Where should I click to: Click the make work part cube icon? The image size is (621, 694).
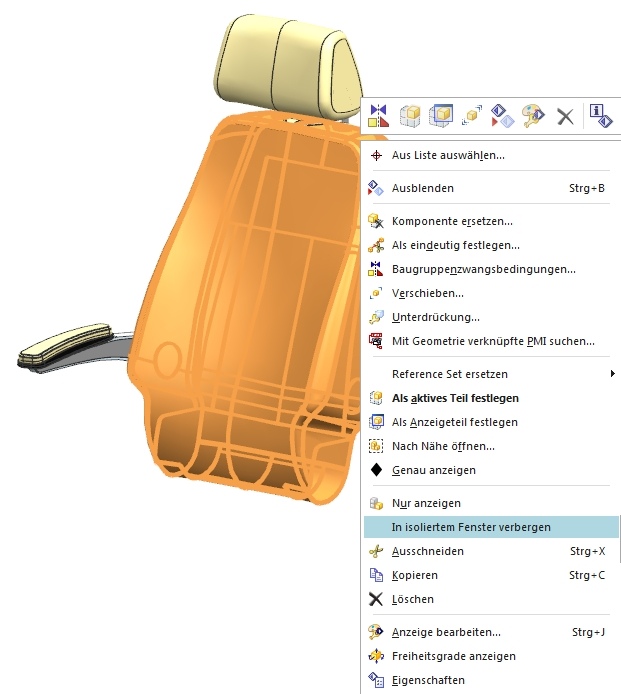pyautogui.click(x=410, y=116)
